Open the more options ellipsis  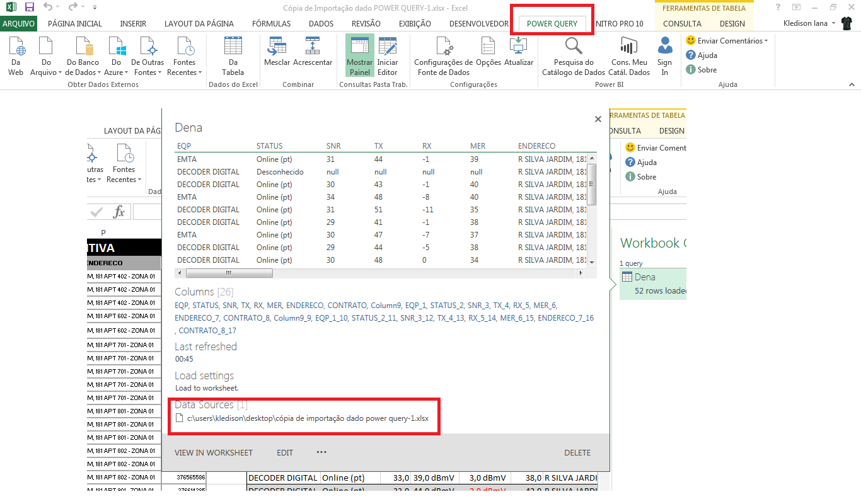click(x=321, y=452)
